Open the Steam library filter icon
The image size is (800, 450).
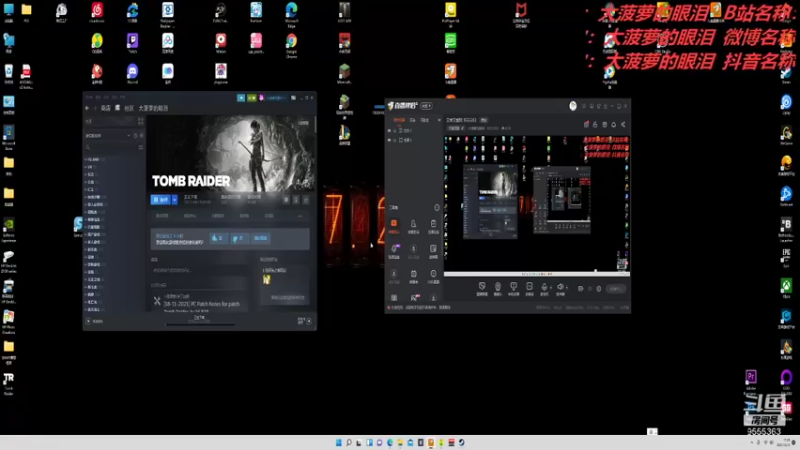click(x=140, y=147)
